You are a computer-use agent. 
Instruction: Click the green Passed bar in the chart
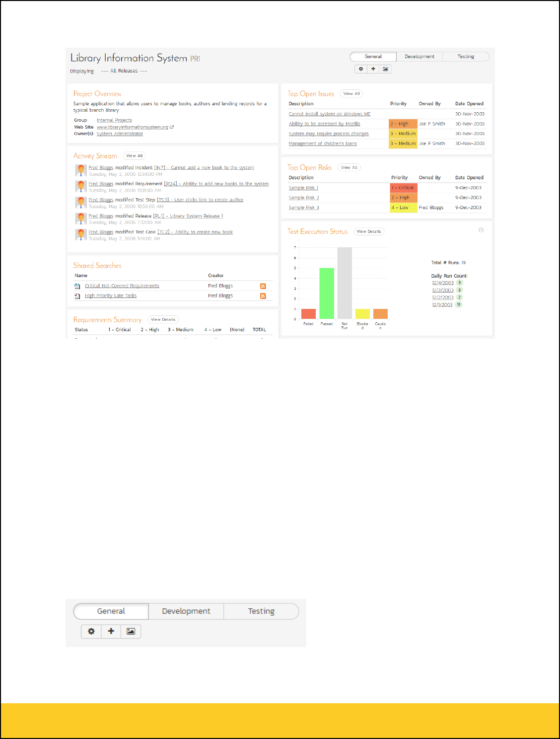click(327, 294)
